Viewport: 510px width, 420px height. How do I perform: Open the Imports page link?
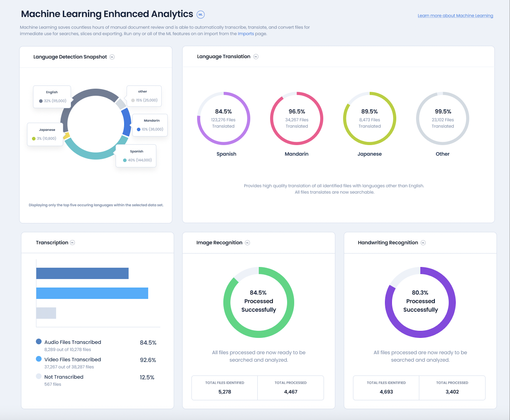coord(246,33)
